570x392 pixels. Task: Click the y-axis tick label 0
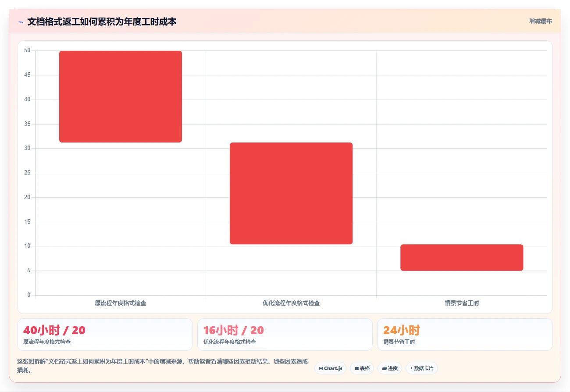[x=29, y=295]
